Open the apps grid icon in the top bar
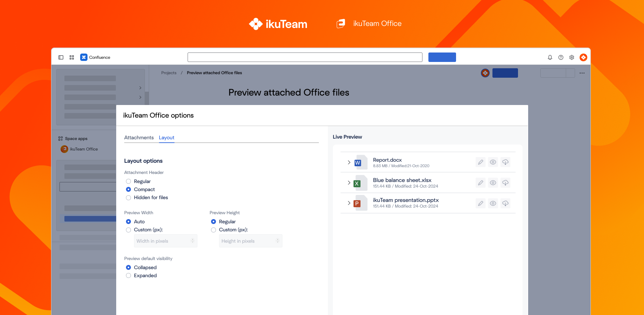This screenshot has height=315, width=644. (x=72, y=57)
